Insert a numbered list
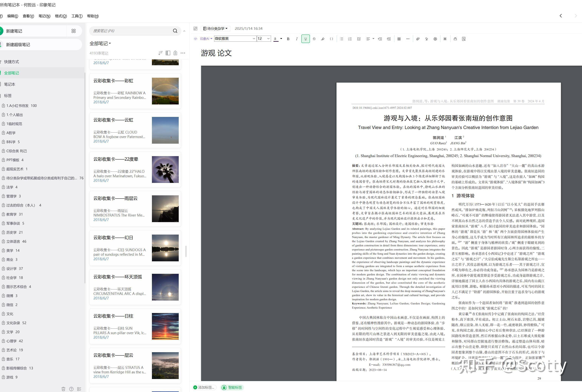 (350, 39)
